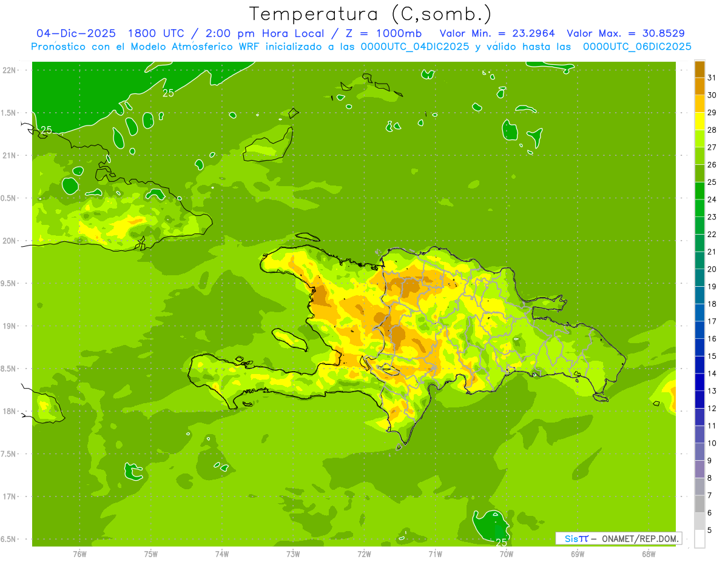Click the '7.5N' latitude label

[x=8, y=454]
